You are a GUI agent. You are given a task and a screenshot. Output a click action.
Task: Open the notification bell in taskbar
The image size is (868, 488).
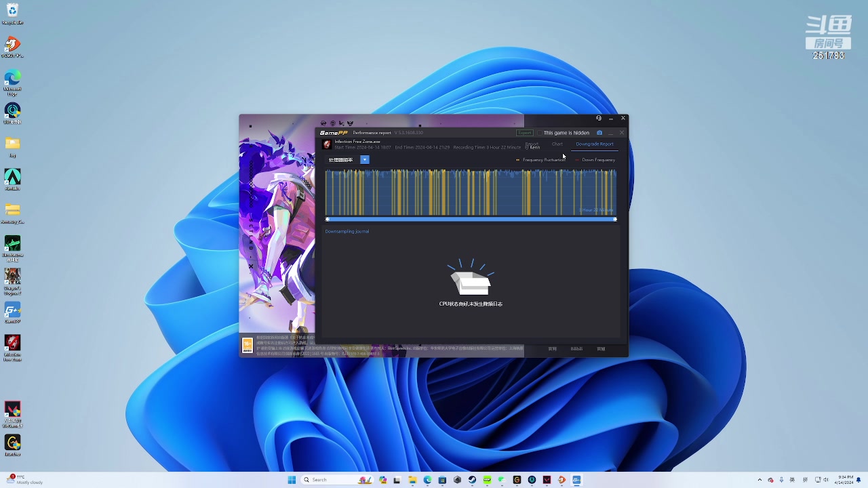click(859, 480)
